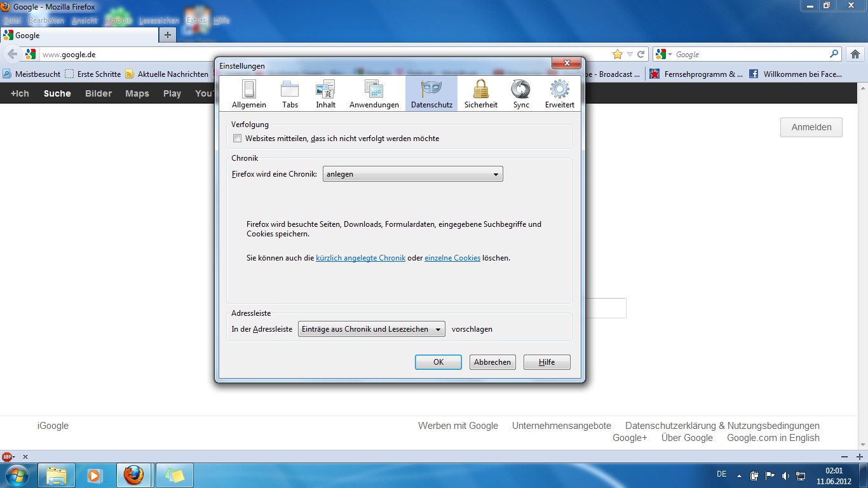Close the add-on bar with the x
868x488 pixels.
25,457
